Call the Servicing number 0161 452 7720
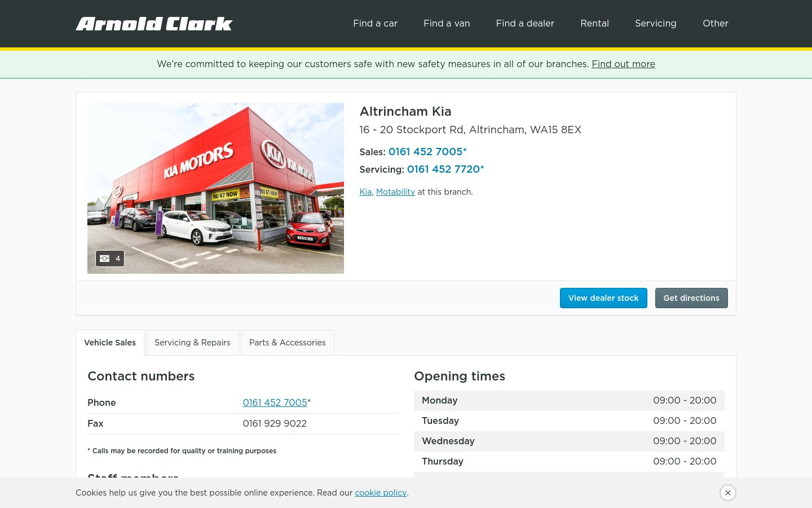The height and width of the screenshot is (508, 812). [x=444, y=169]
